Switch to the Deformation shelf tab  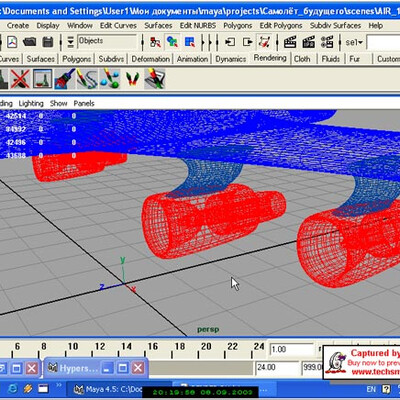[x=150, y=59]
